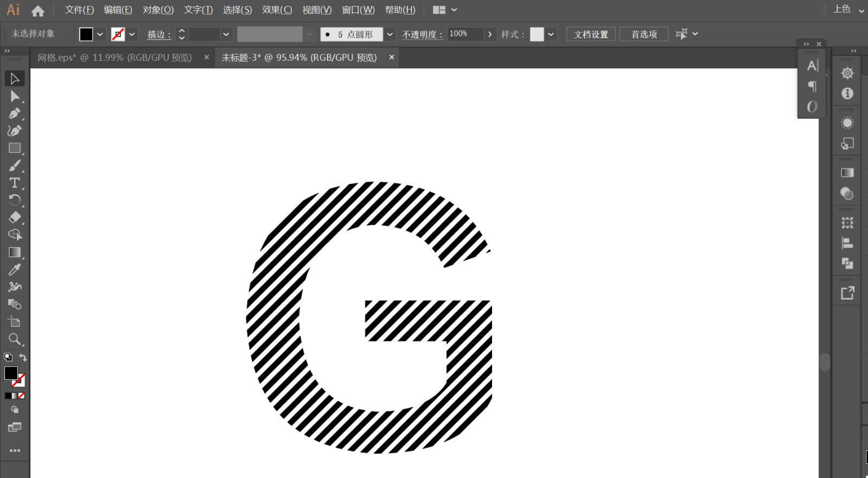Set paint mode to None
Image resolution: width=868 pixels, height=478 pixels.
click(22, 396)
